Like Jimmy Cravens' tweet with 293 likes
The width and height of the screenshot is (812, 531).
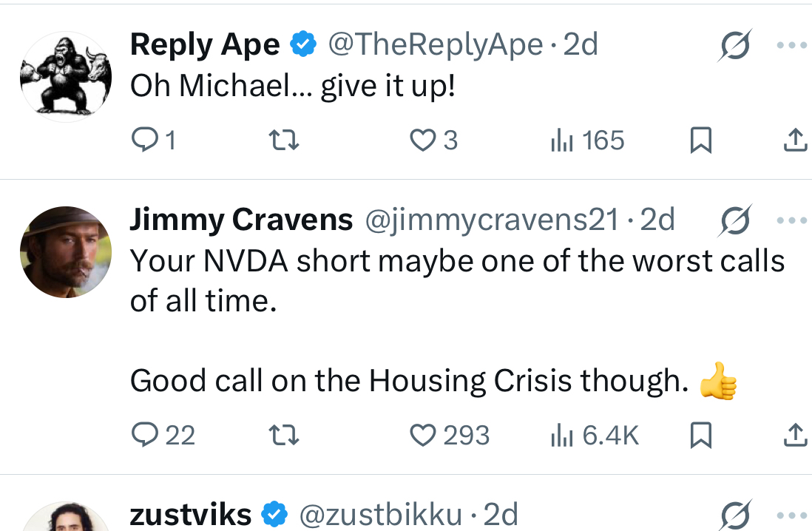tap(450, 435)
